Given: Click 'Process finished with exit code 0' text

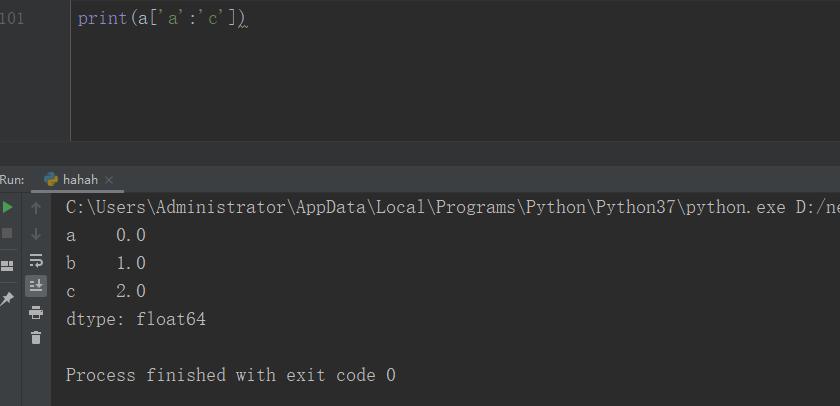Looking at the screenshot, I should [x=230, y=375].
